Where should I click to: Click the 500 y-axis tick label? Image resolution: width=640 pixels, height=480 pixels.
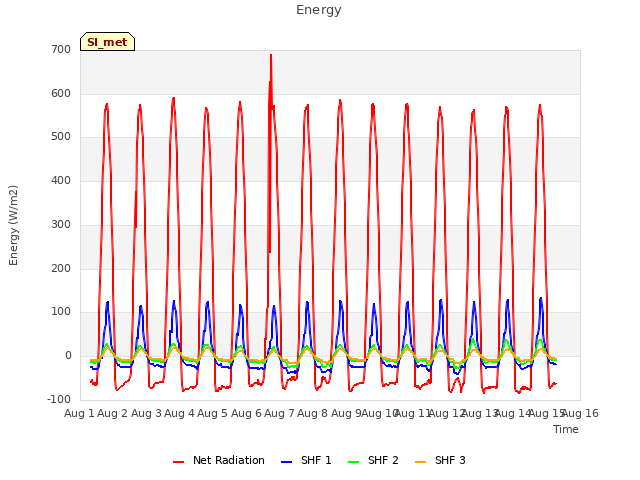61,137
